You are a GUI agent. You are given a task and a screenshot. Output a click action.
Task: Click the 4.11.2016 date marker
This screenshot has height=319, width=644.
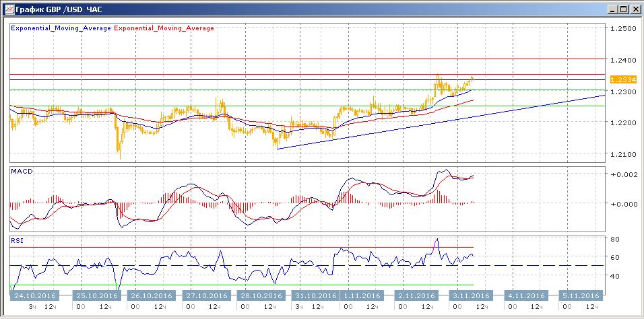click(x=526, y=295)
